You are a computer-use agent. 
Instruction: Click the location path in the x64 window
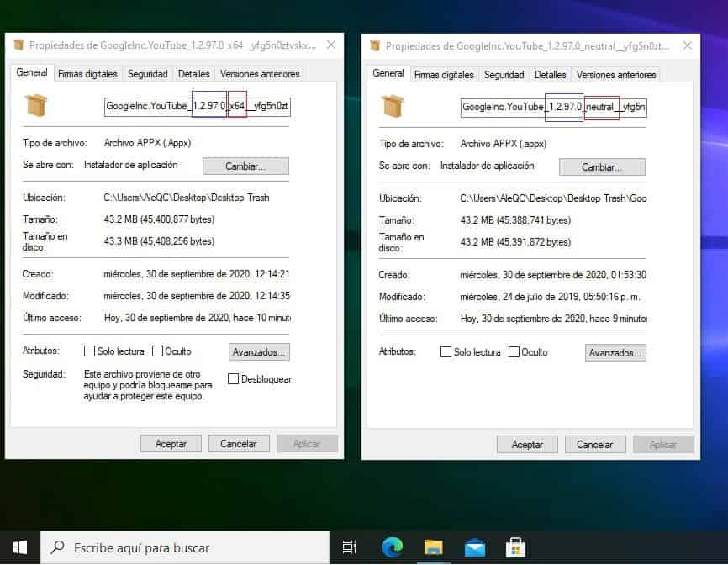[x=186, y=198]
